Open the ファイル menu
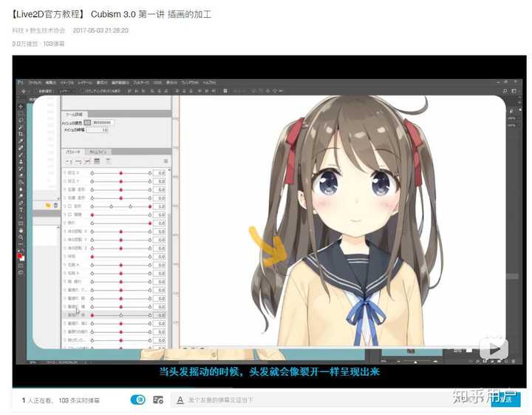The image size is (532, 415). pyautogui.click(x=35, y=83)
